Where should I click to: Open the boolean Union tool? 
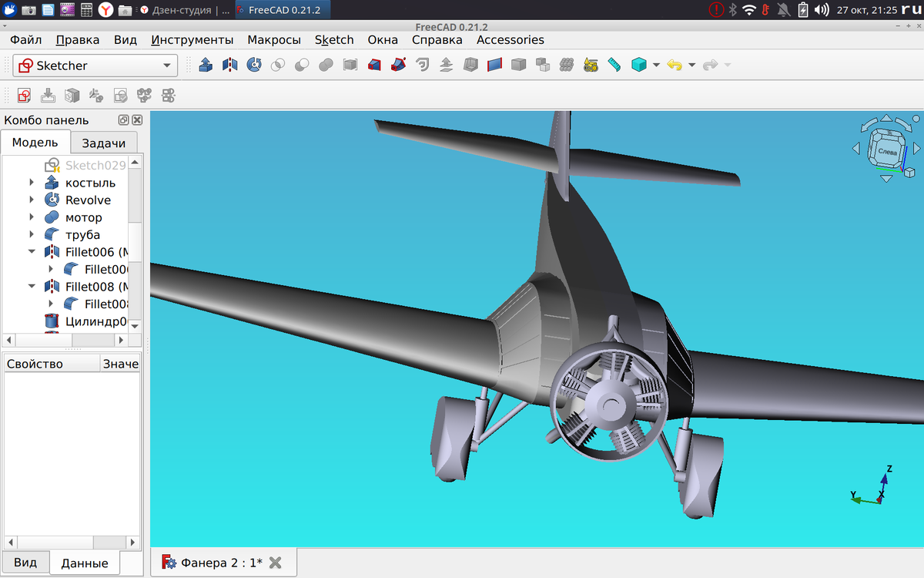tap(324, 65)
